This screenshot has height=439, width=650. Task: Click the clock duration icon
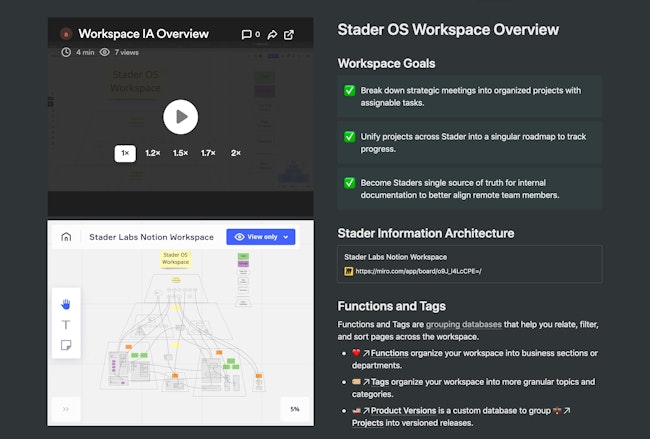coord(66,52)
